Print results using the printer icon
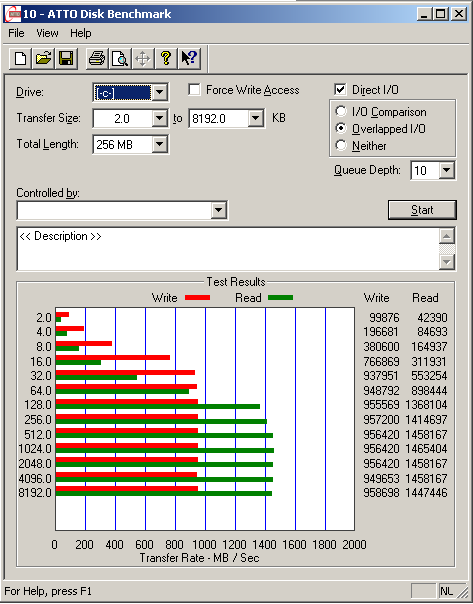Image resolution: width=473 pixels, height=604 pixels. click(97, 59)
